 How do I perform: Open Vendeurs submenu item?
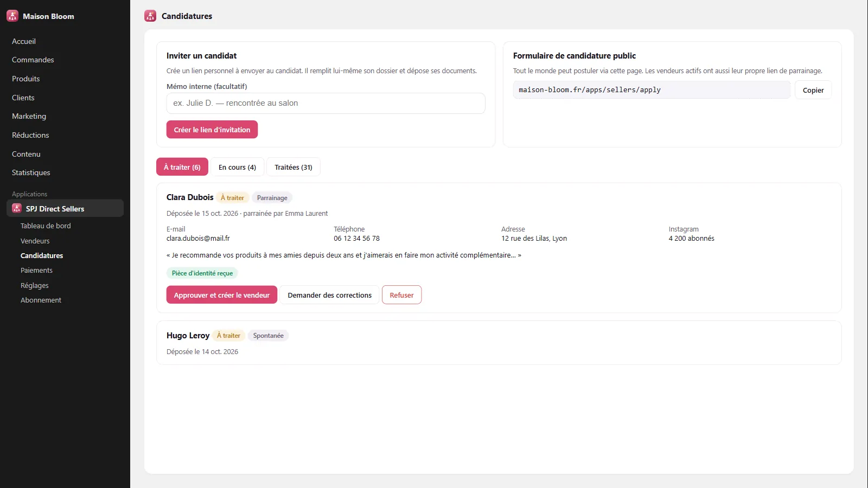click(35, 241)
